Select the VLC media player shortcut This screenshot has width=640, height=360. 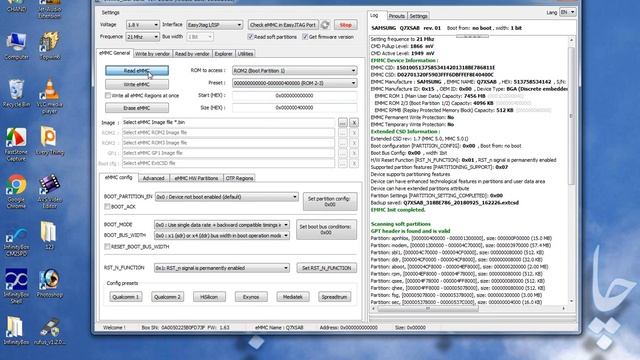point(49,97)
